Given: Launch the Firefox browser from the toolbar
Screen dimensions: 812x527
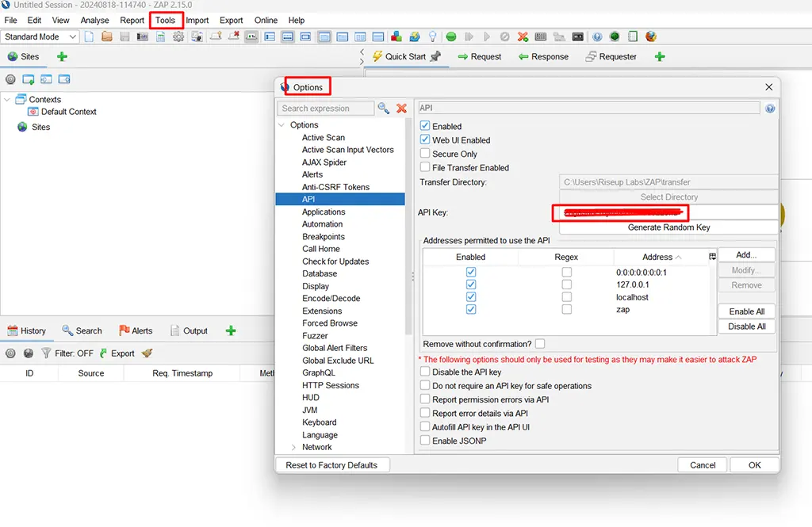Looking at the screenshot, I should (x=652, y=36).
